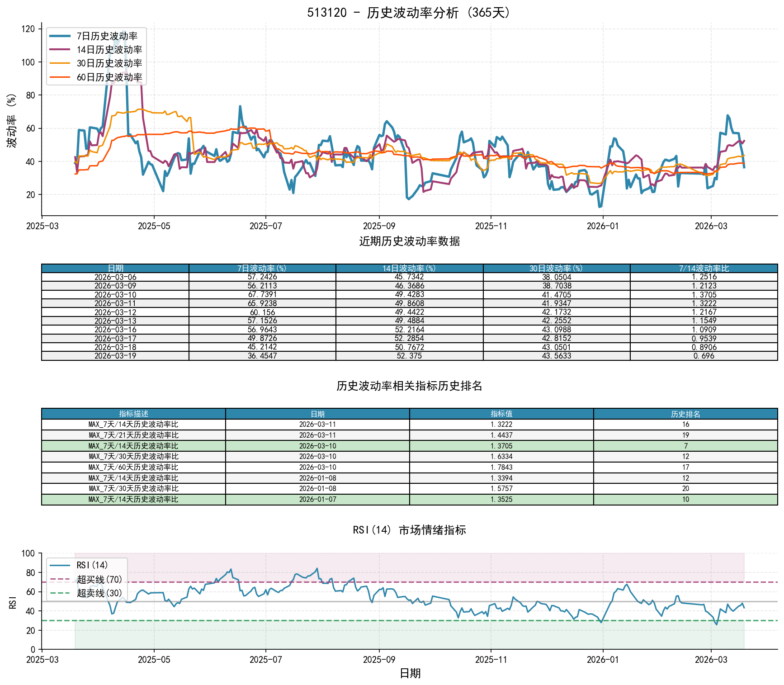The image size is (784, 685).
Task: Select the 指标描述 column header
Action: click(x=133, y=414)
